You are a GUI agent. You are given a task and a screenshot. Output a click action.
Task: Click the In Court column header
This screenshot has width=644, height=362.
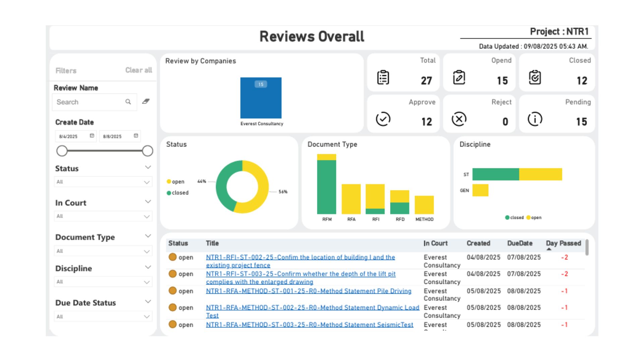click(x=435, y=243)
